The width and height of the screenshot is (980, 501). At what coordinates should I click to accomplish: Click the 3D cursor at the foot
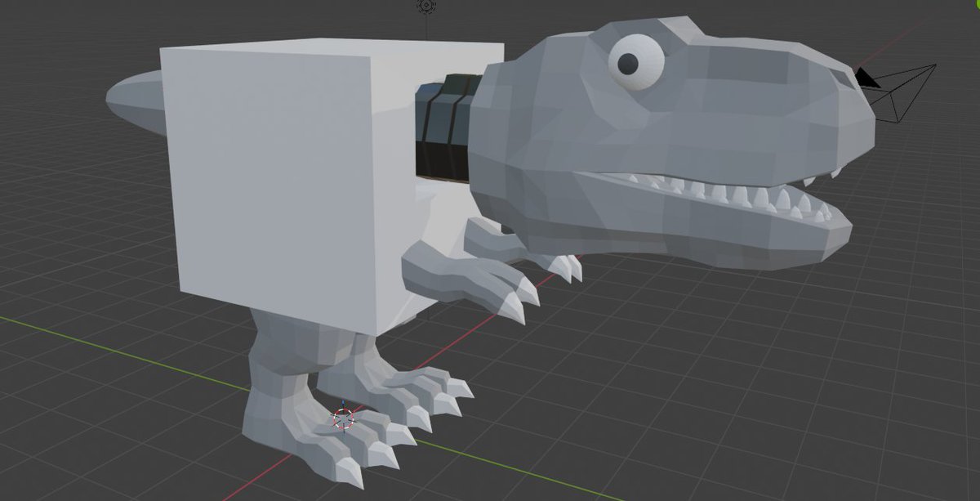tap(344, 418)
